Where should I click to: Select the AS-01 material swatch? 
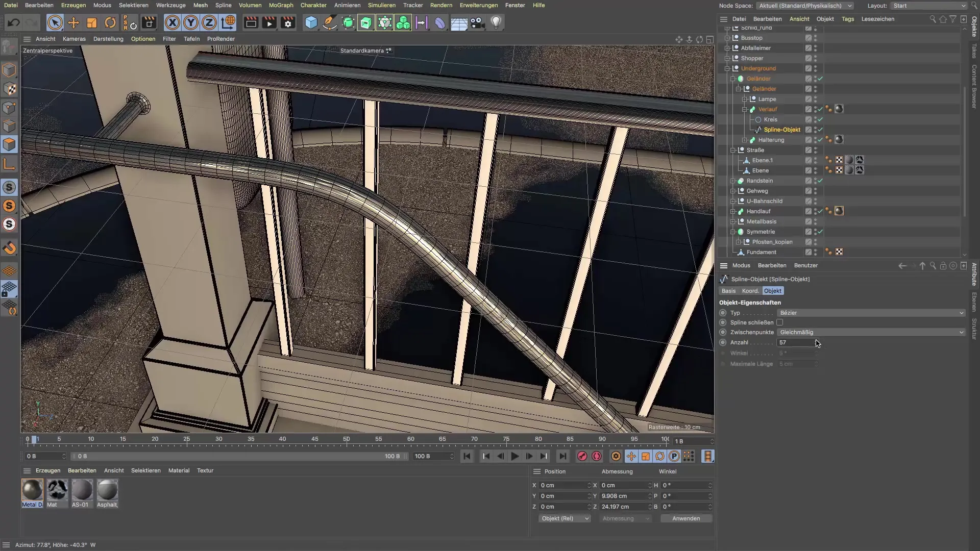pos(82,493)
